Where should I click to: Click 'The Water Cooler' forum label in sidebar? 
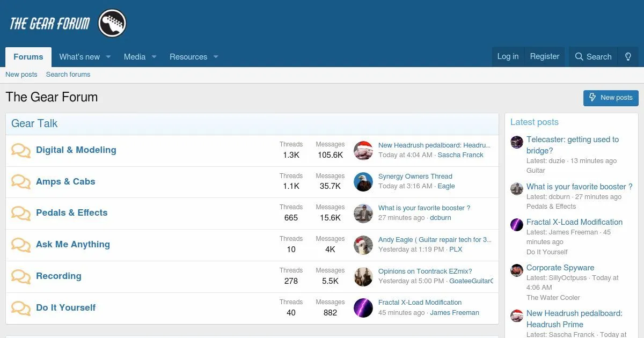(553, 297)
